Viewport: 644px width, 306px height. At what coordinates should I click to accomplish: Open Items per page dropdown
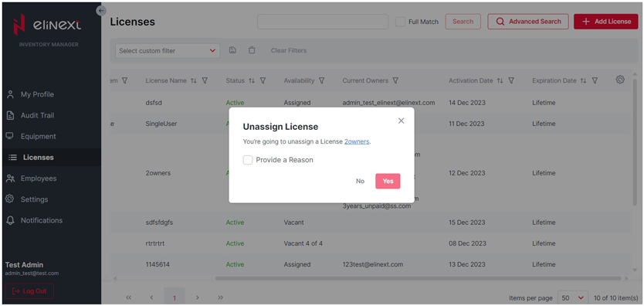(x=573, y=297)
